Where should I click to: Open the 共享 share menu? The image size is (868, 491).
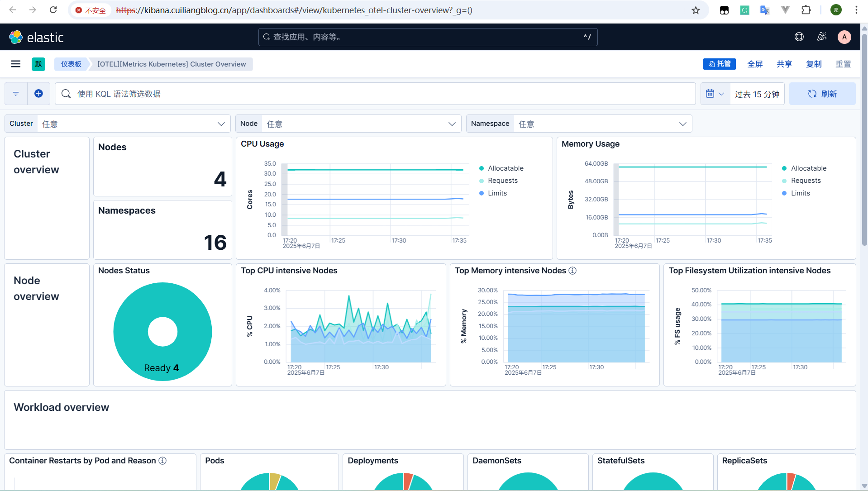pos(784,64)
